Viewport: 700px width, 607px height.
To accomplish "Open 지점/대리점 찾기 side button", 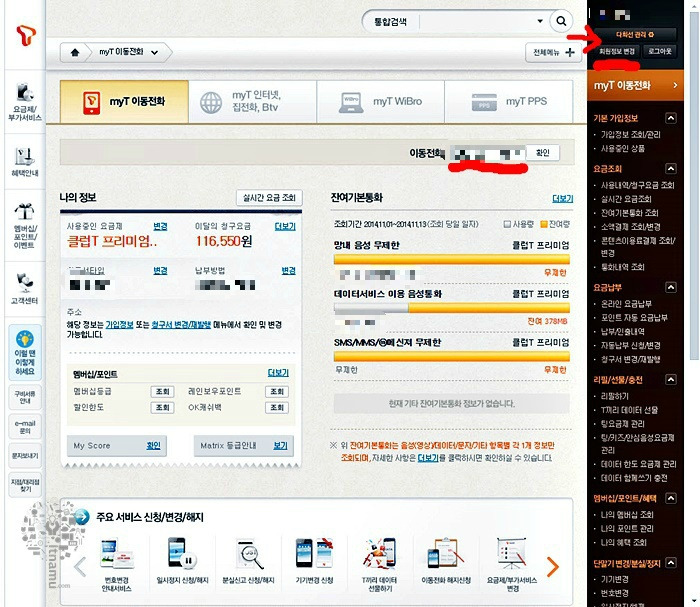I will pos(25,485).
